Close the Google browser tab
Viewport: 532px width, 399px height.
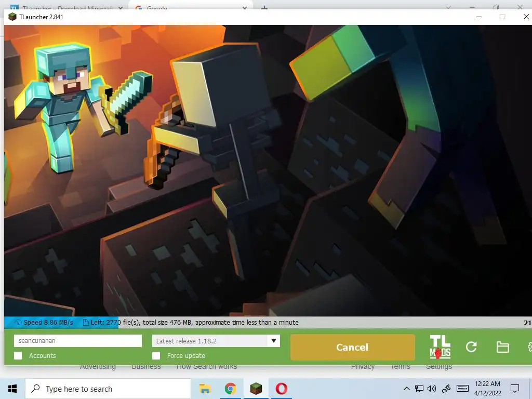coord(245,7)
